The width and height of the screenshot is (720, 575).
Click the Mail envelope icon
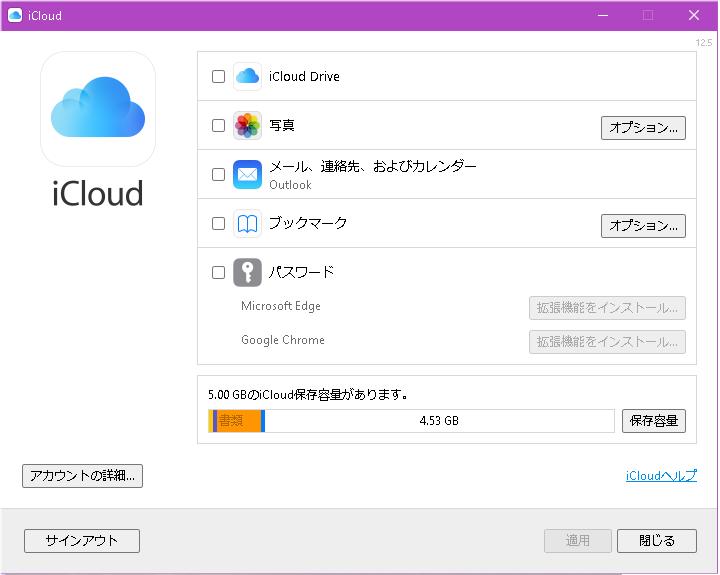(x=247, y=175)
